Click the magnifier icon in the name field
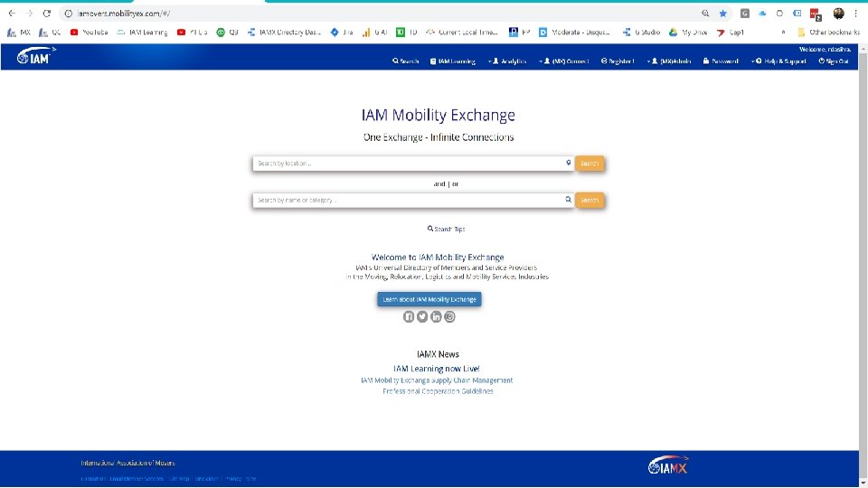 pos(569,200)
